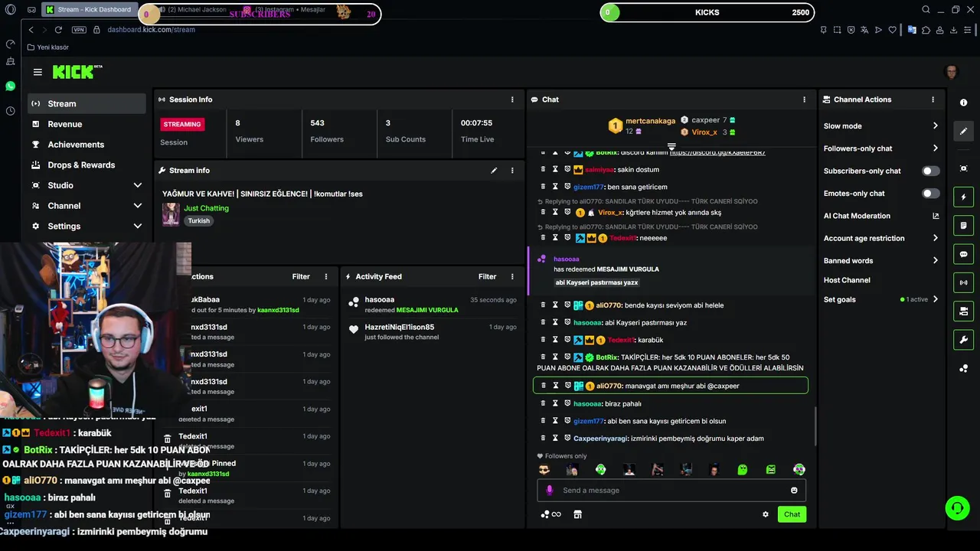
Task: Click the purple microphone icon in message box
Action: pos(549,491)
